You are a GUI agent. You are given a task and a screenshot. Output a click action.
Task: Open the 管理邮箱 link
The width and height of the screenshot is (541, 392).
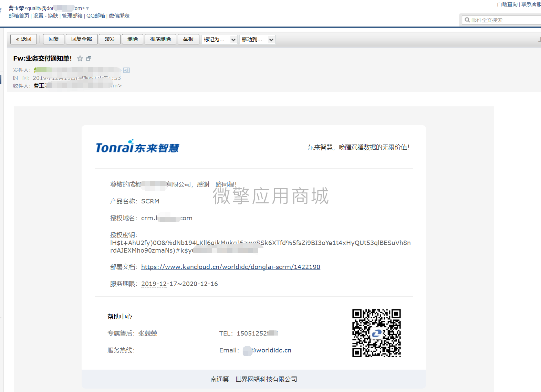pyautogui.click(x=72, y=16)
